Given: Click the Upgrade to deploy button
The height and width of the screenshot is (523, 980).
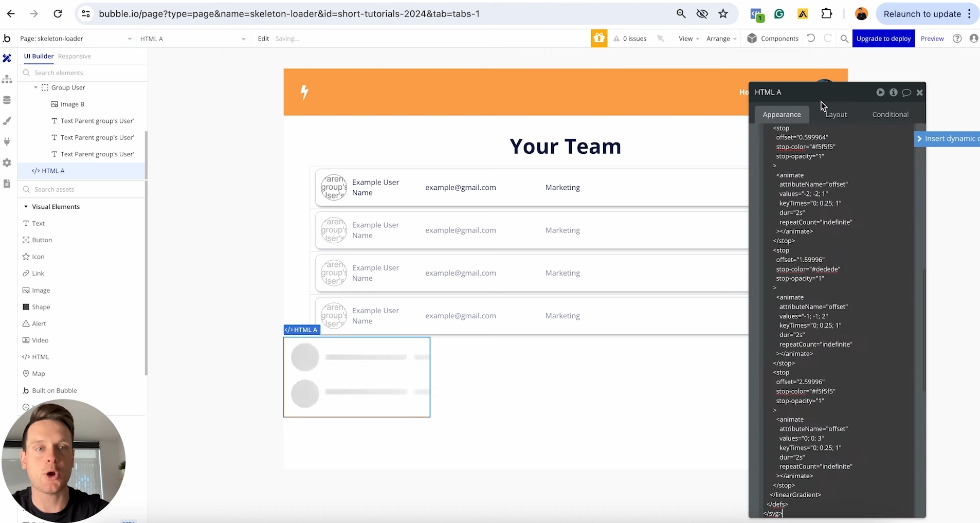Looking at the screenshot, I should (885, 38).
